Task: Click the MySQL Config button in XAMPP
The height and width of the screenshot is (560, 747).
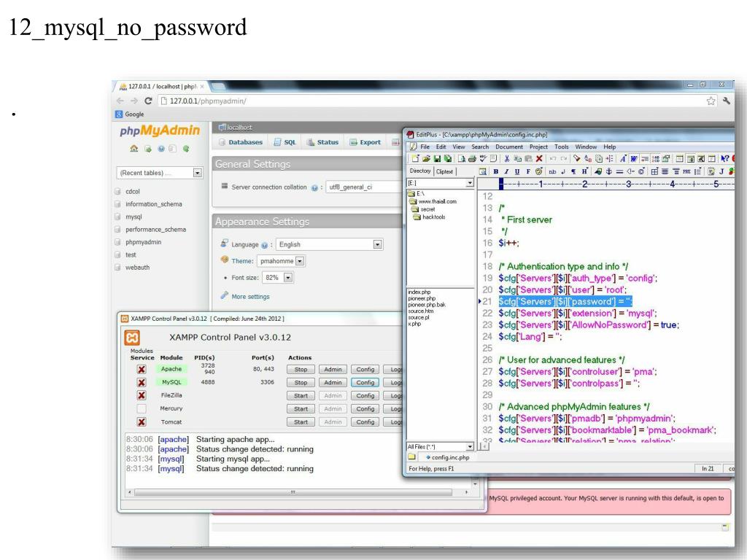Action: click(x=365, y=382)
